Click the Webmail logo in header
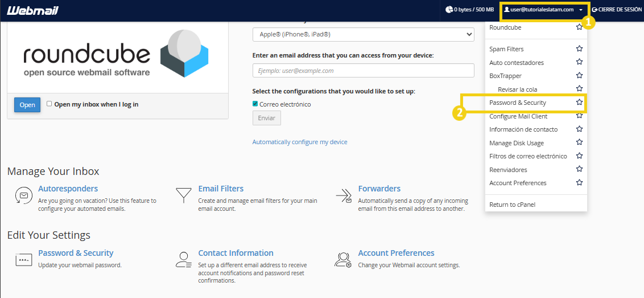The width and height of the screenshot is (644, 298). click(33, 10)
